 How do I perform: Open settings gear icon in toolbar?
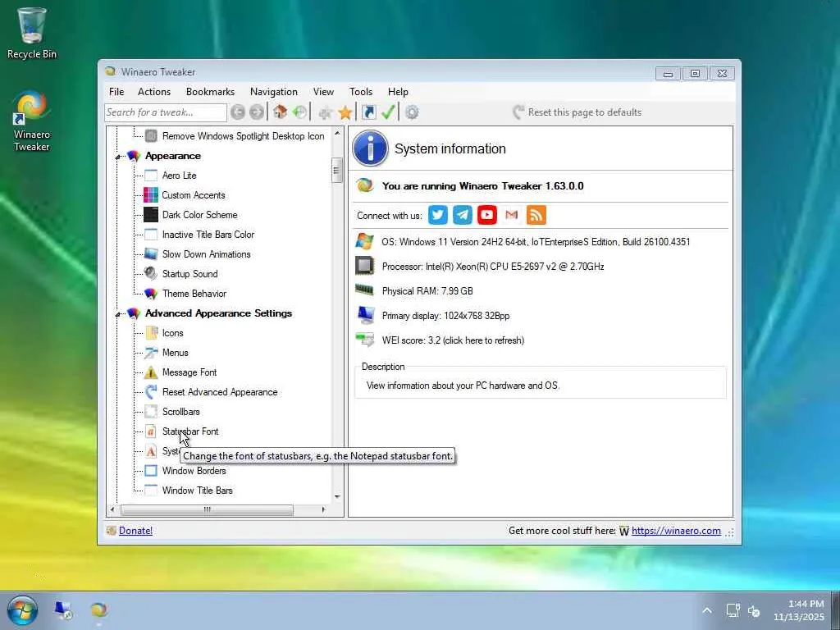[x=412, y=112]
